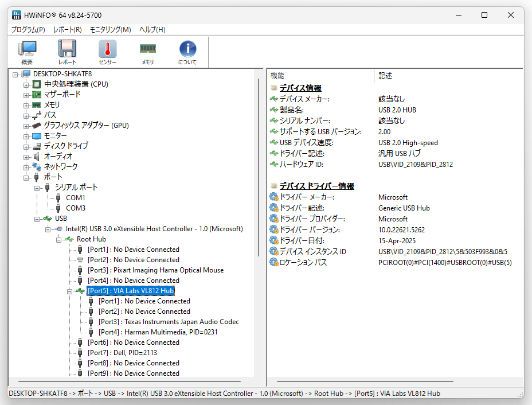This screenshot has width=532, height=405.
Task: Click the ポート plug icon
Action: [x=37, y=177]
